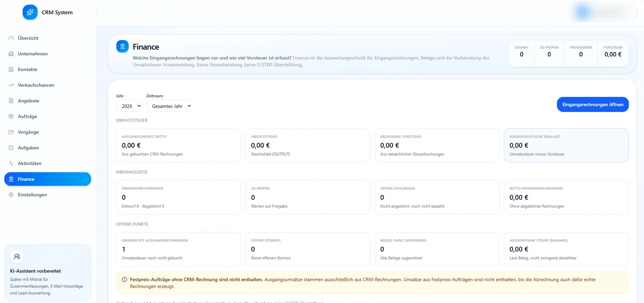
Task: Click the 'Entwurf 0 · Abgelehnt 0' text
Action: click(143, 206)
